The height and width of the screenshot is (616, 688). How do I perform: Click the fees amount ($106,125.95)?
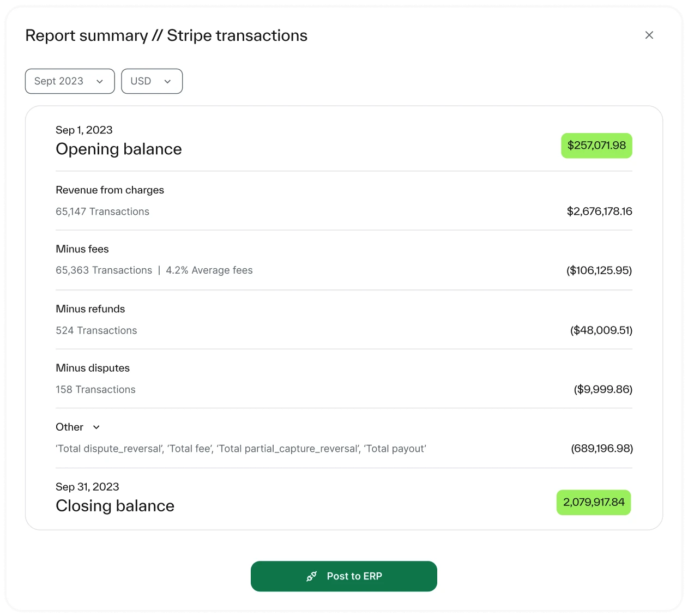tap(599, 270)
